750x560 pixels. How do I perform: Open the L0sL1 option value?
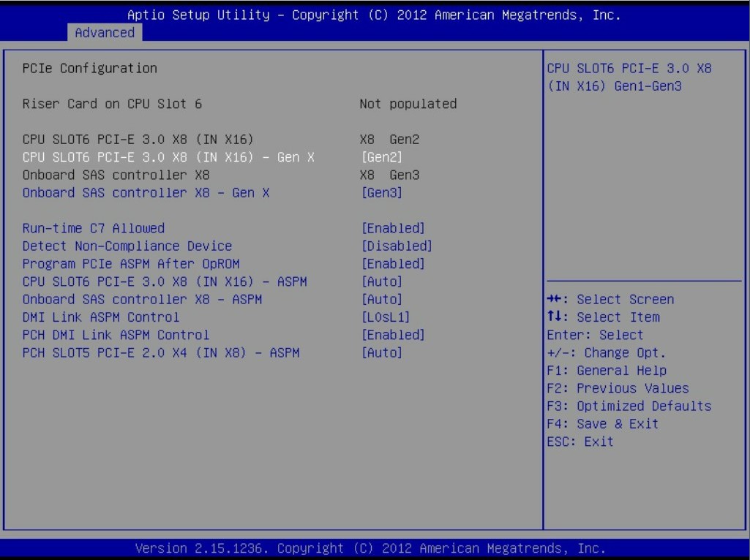tap(386, 317)
